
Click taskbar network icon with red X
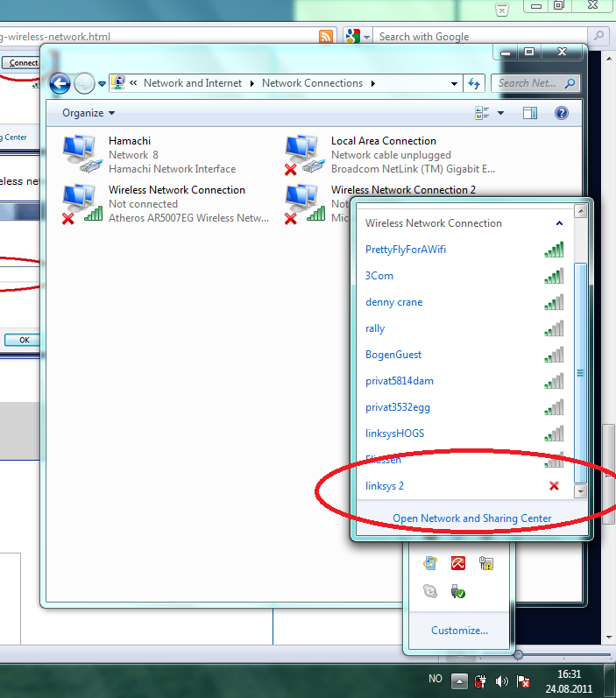480,681
